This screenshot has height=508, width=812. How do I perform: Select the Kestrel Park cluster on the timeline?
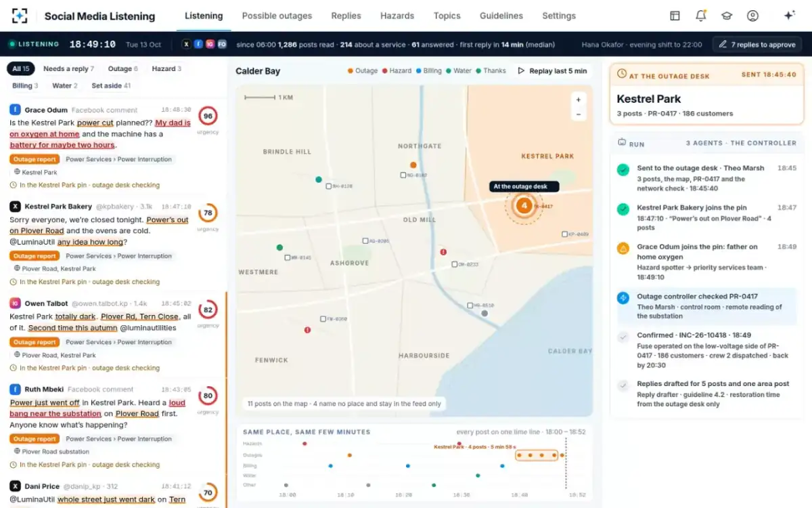[x=537, y=455]
